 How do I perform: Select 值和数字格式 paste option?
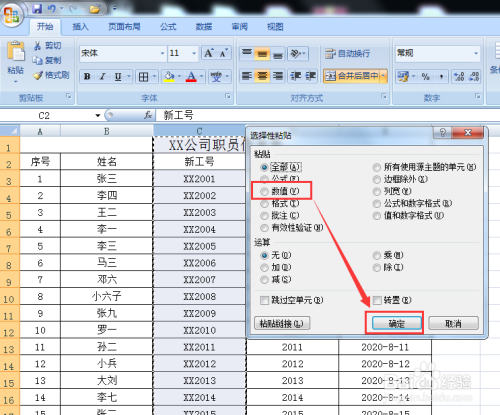[x=408, y=216]
